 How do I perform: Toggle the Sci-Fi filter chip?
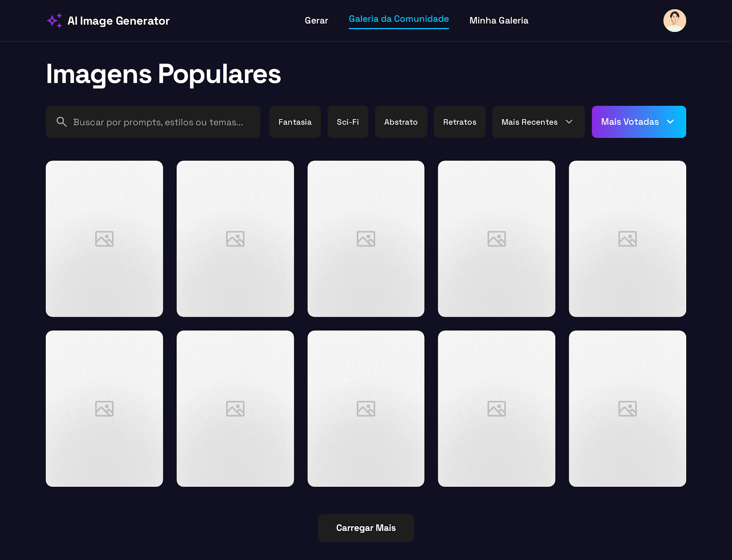tap(348, 122)
